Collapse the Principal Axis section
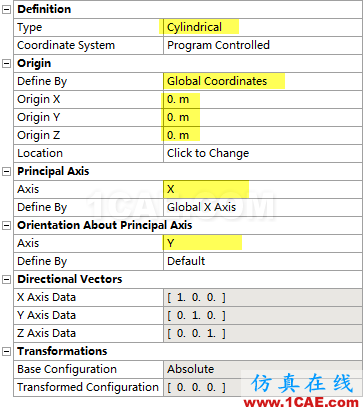 click(x=6, y=172)
